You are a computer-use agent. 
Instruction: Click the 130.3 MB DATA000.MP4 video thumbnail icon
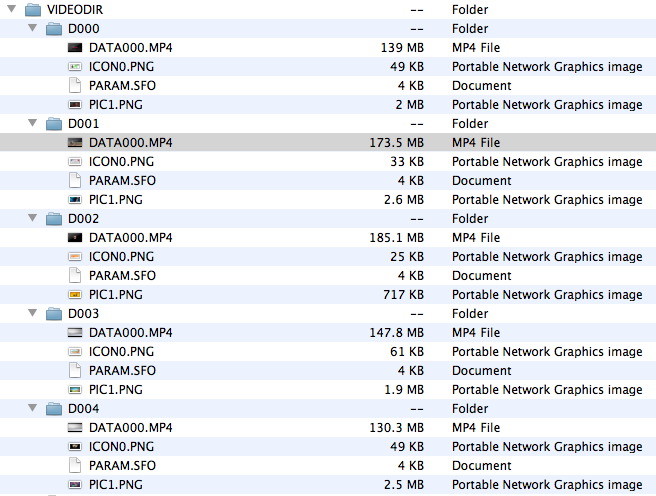click(75, 427)
